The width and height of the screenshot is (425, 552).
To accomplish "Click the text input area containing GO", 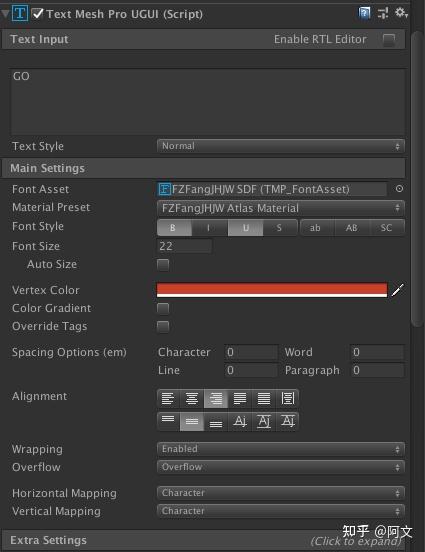I will click(208, 101).
